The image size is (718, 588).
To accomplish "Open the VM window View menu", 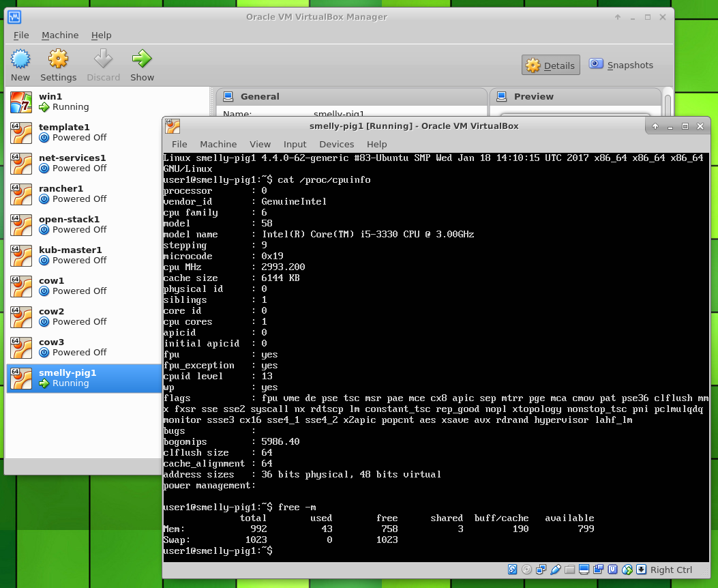I will (x=260, y=144).
